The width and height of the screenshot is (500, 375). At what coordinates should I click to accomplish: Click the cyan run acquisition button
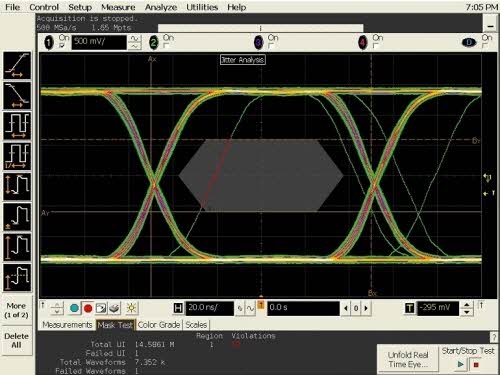[x=74, y=308]
